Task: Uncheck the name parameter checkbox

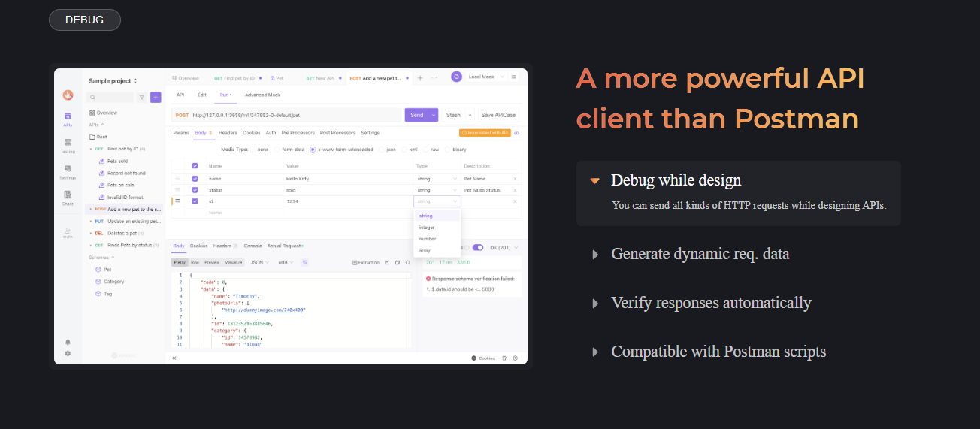Action: 195,179
